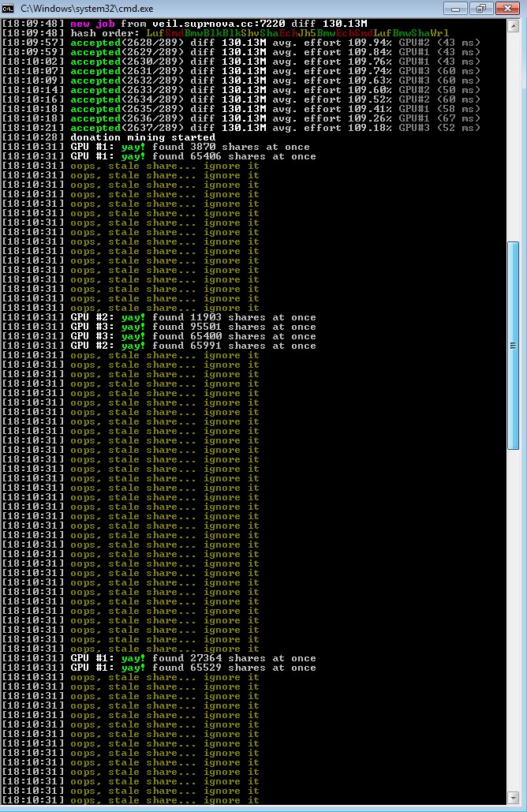Select the accepted(2636/289) line
The image size is (527, 812).
click(241, 118)
